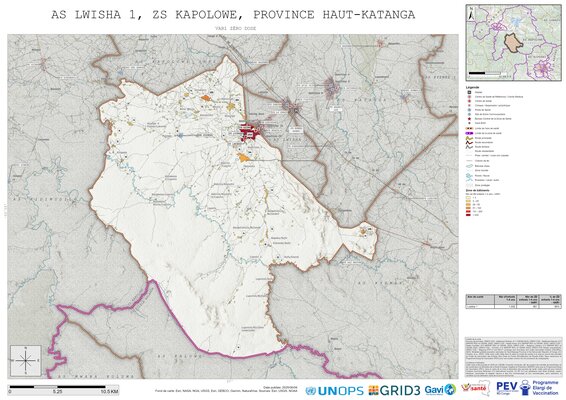Click the gray disclaimer text box

pos(513,357)
